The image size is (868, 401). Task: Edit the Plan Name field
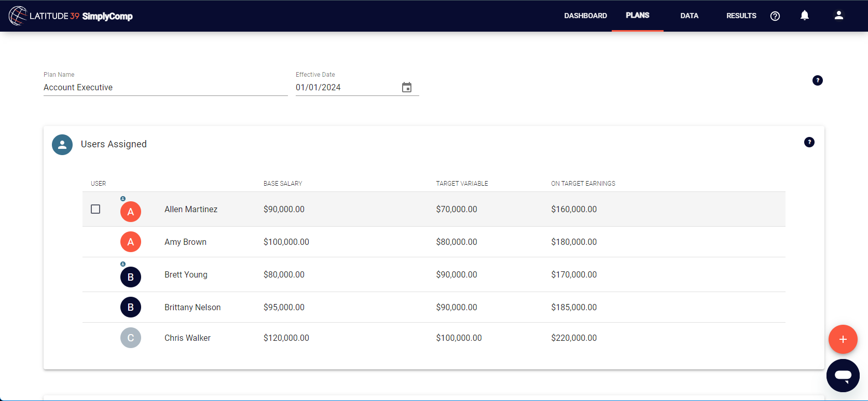coord(165,88)
